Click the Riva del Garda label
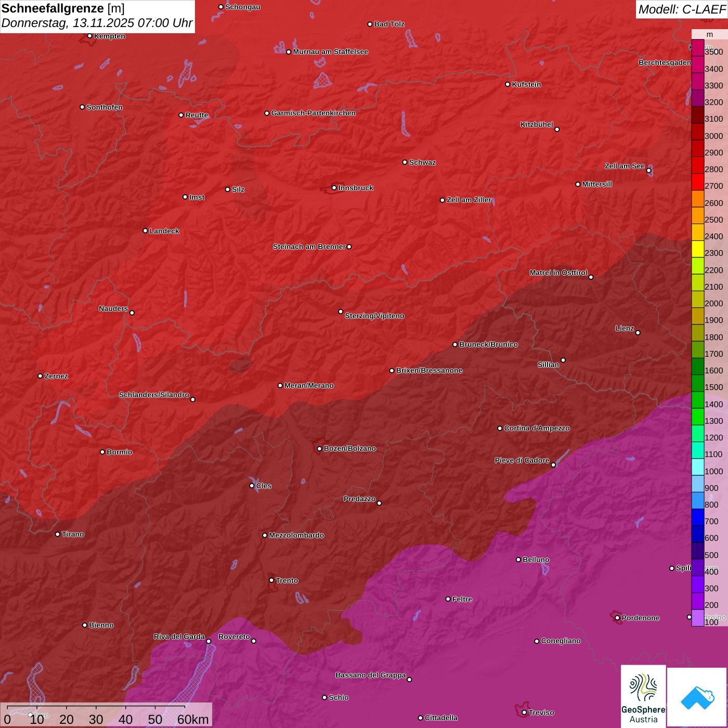 [x=179, y=636]
